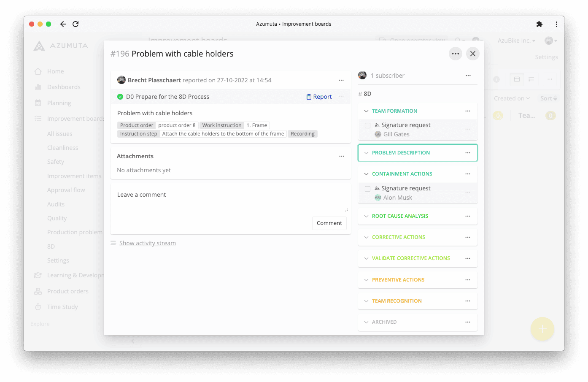This screenshot has height=382, width=588.
Task: Expand the ROOT CAUSE ANALYSIS section
Action: click(x=366, y=216)
